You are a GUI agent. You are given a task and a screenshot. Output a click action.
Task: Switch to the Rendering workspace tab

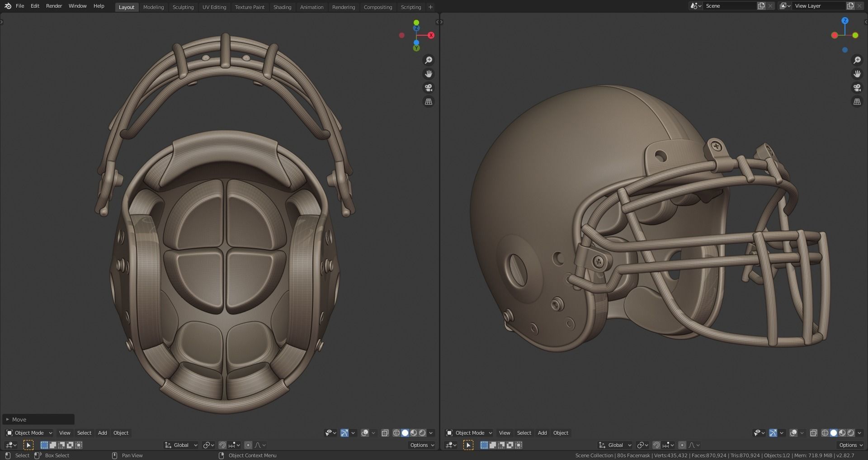coord(344,7)
